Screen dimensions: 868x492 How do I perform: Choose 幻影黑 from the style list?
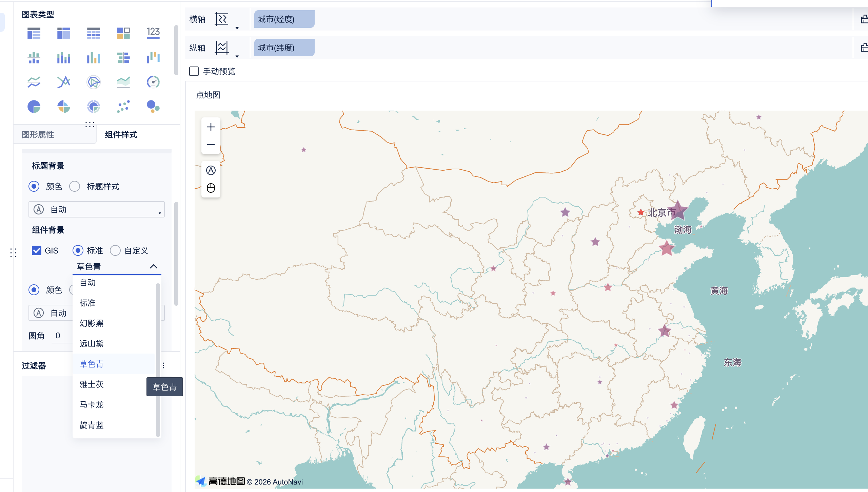click(x=92, y=323)
